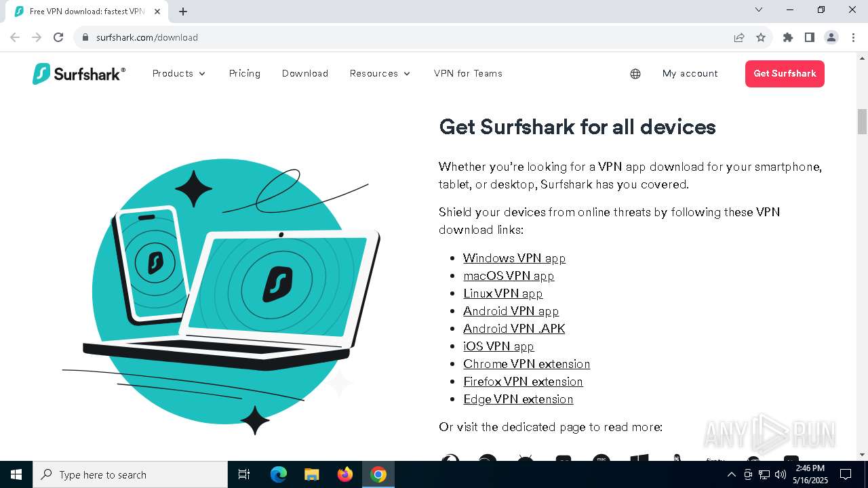Open VPN for Teams
Viewport: 868px width, 488px height.
[468, 73]
